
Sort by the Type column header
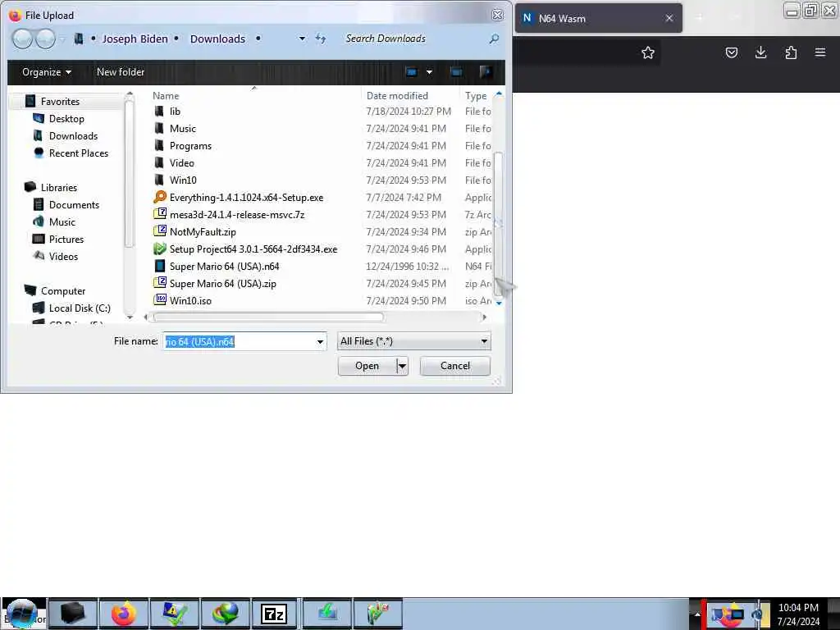[x=476, y=96]
